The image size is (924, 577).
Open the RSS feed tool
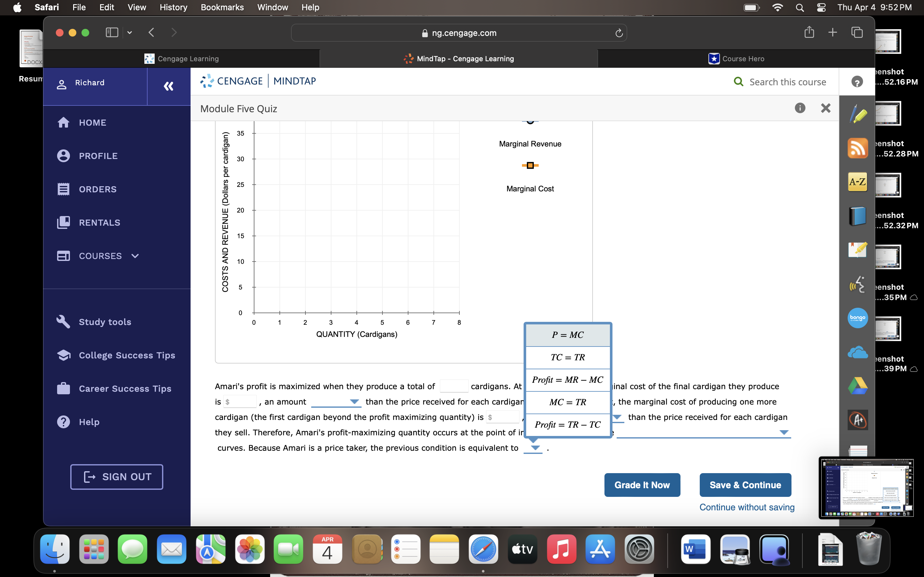[858, 148]
